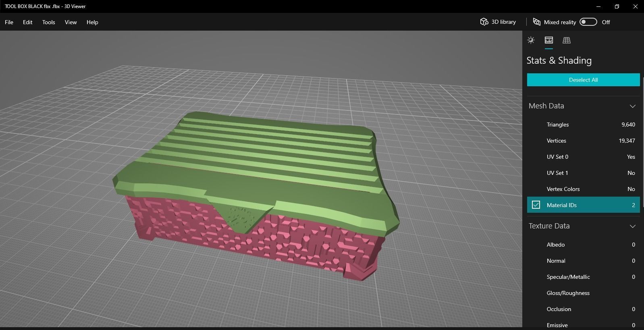
Task: Open the Environment & Lighting tab icon
Action: 531,40
